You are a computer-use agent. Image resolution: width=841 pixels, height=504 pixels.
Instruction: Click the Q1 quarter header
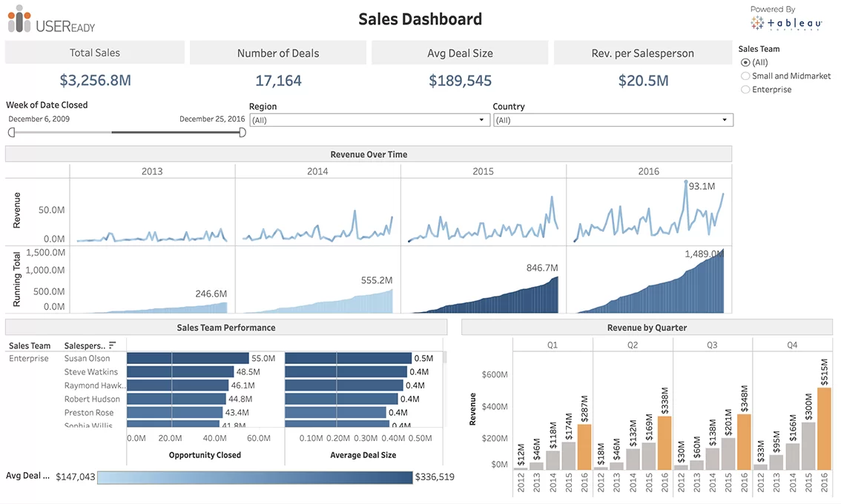(553, 345)
